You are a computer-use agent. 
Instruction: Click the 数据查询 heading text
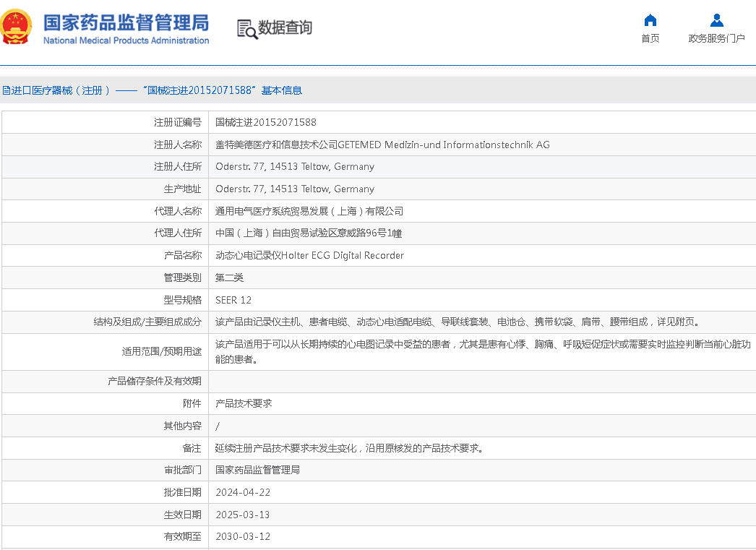point(285,27)
